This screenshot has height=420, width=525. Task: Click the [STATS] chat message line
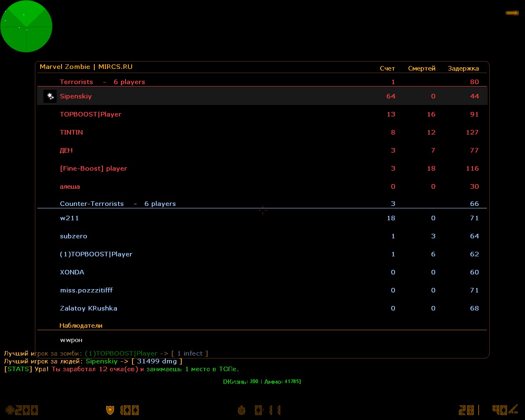tap(121, 369)
